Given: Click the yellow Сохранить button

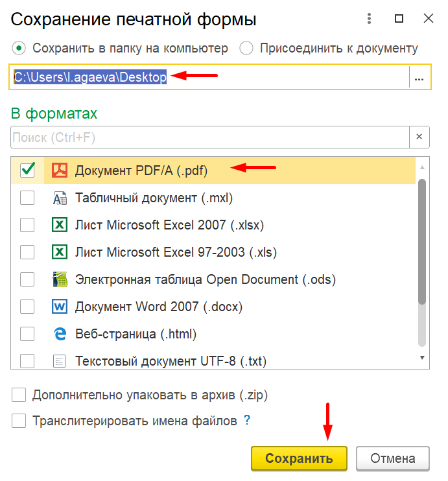Looking at the screenshot, I should tap(299, 458).
